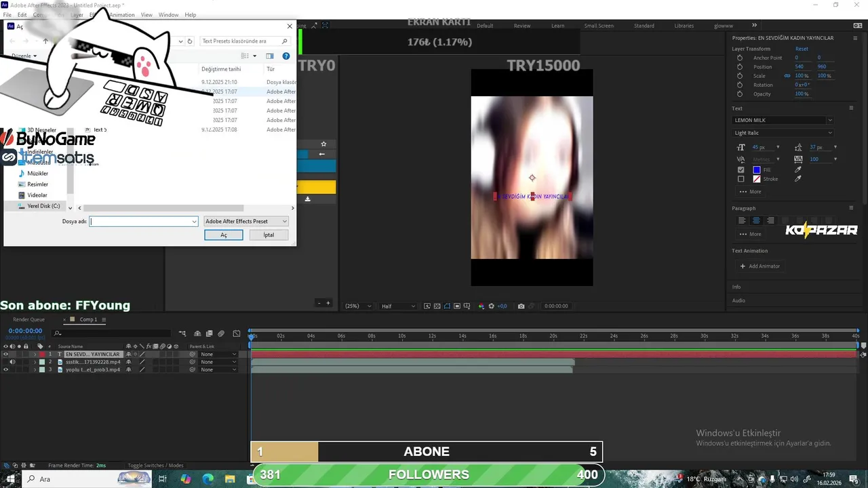Center align paragraph text
This screenshot has height=488, width=868.
coord(756,220)
